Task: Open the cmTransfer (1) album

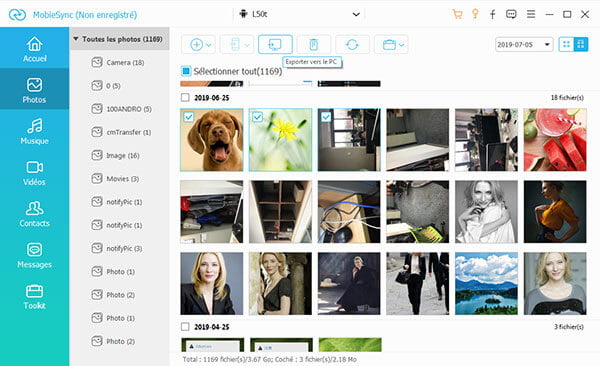Action: (120, 132)
